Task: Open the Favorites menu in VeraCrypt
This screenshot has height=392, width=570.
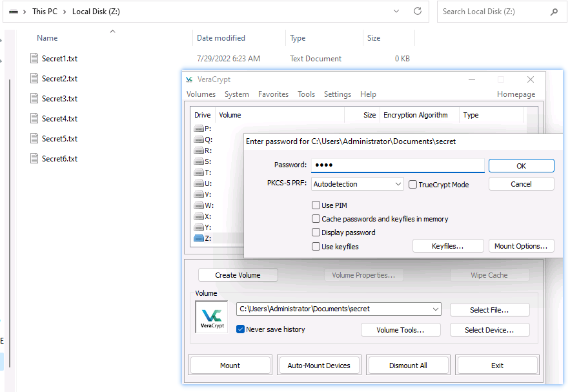Action: tap(273, 94)
